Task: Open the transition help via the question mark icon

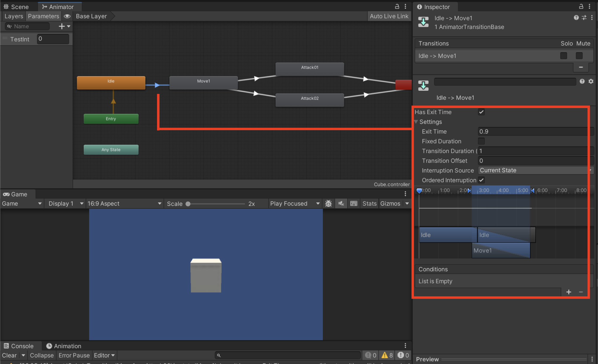Action: 576,18
